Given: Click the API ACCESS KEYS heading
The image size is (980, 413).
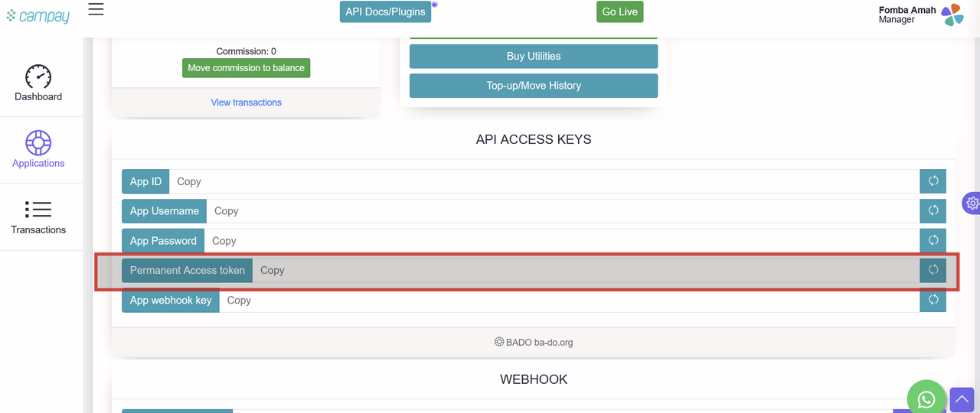Looking at the screenshot, I should pos(534,139).
